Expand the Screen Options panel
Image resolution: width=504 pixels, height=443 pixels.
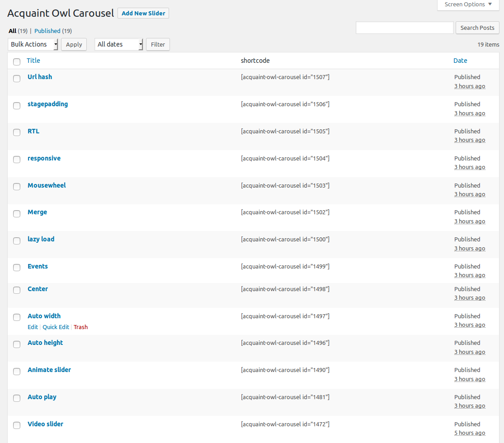tap(468, 5)
